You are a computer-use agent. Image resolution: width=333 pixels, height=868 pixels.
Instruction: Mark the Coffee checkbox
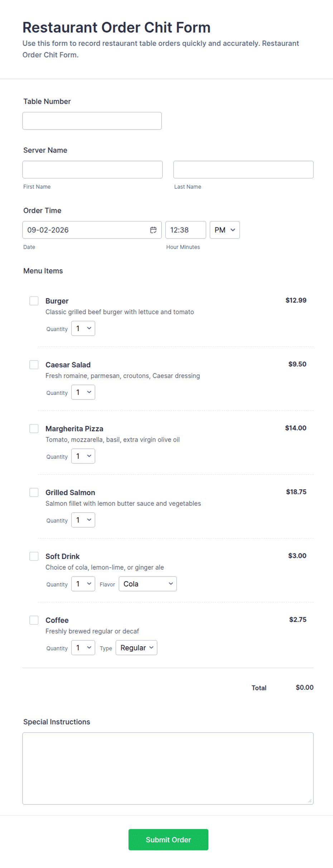coord(34,620)
